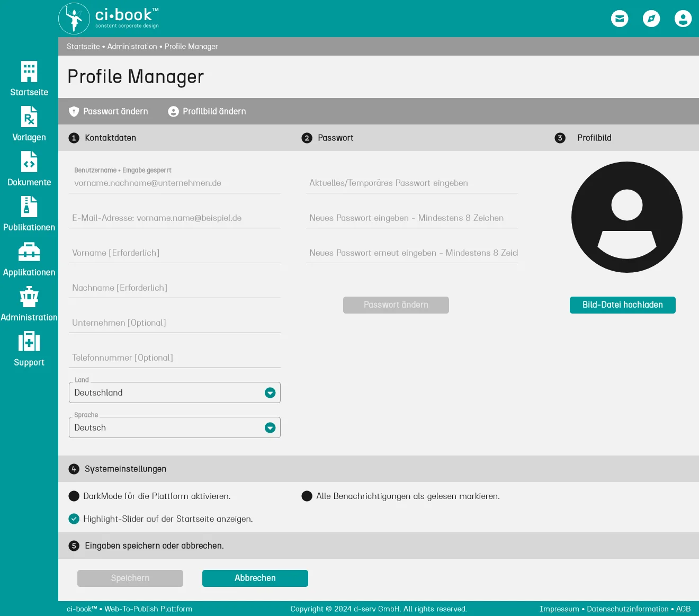Expand the Sprache dropdown showing Deutsch
699x616 pixels.
point(270,427)
